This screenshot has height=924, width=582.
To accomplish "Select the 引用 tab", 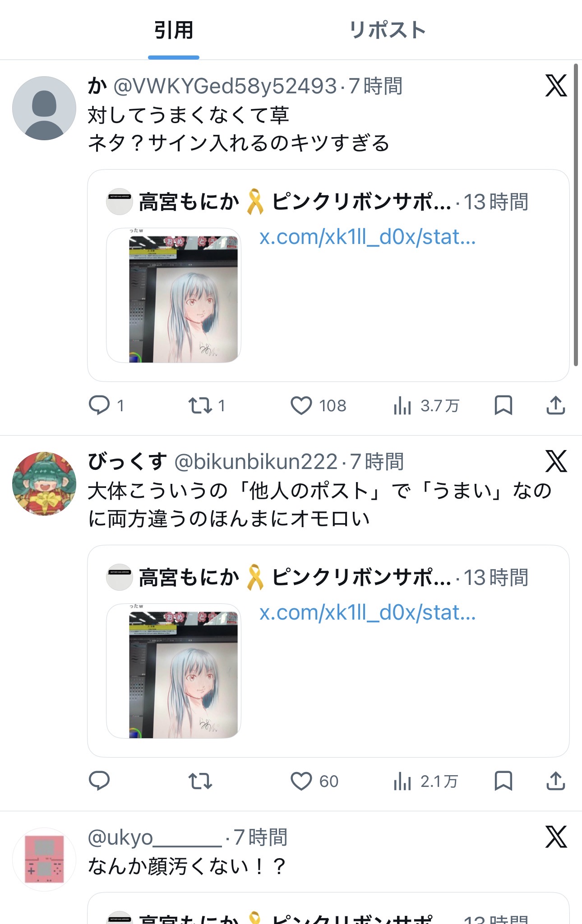I will click(x=174, y=30).
